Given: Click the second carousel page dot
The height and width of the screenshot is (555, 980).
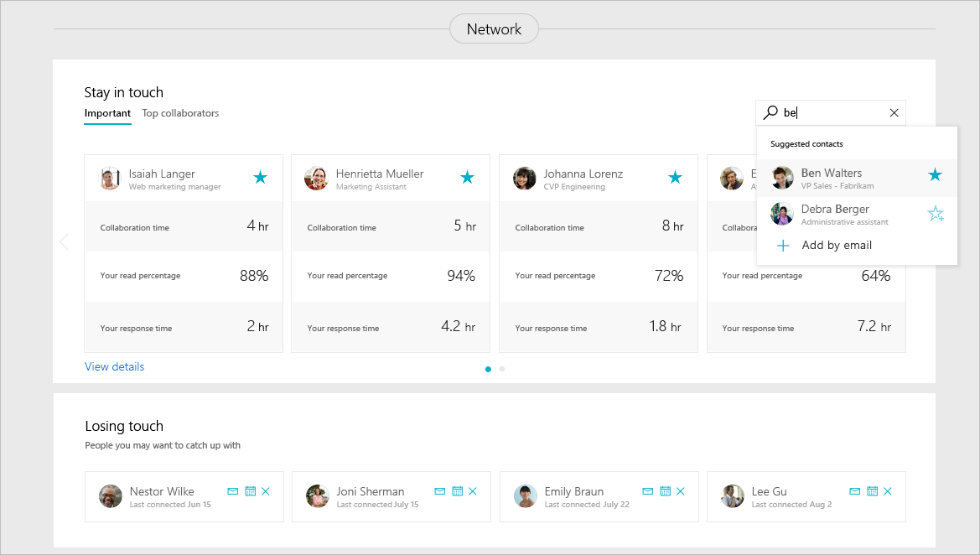Looking at the screenshot, I should pyautogui.click(x=501, y=369).
